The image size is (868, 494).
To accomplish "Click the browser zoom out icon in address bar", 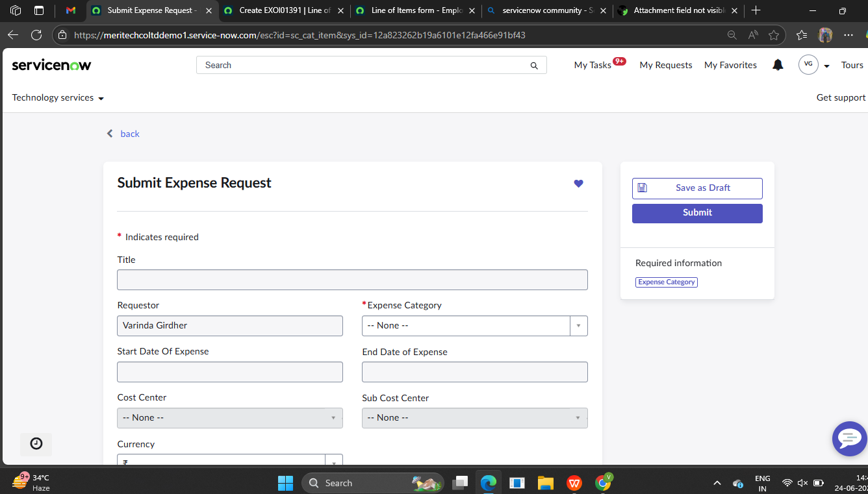I will [x=732, y=35].
